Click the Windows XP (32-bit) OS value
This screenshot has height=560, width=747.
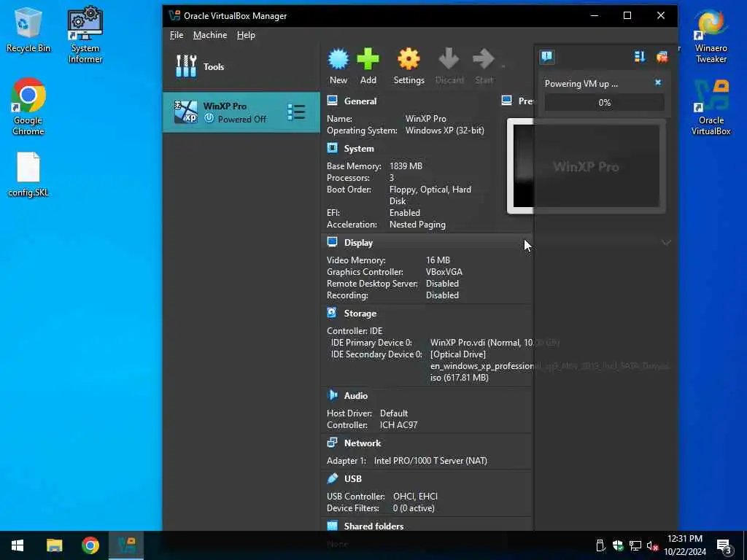pos(444,131)
